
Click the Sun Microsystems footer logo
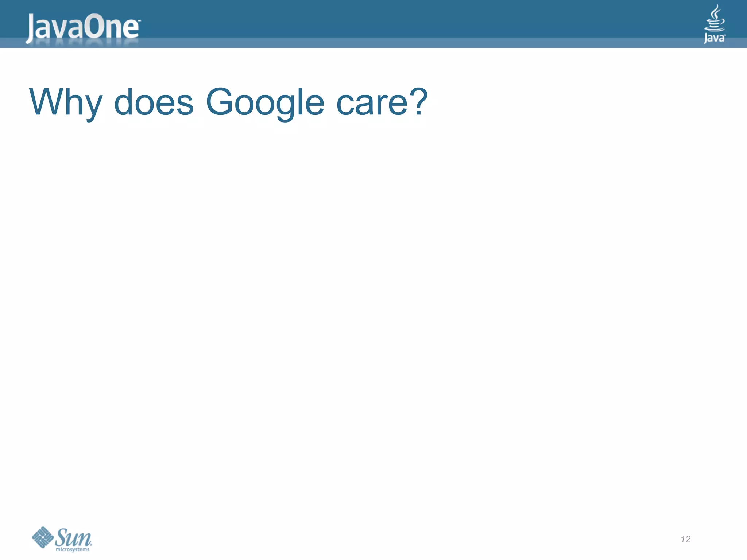62,539
